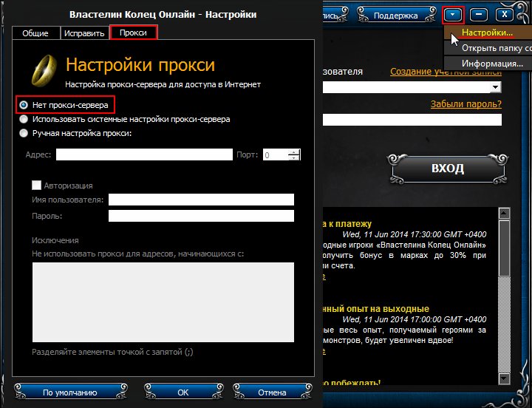532x408 pixels.
Task: Choose Ручная настройка прокси radio button
Action: coord(24,133)
